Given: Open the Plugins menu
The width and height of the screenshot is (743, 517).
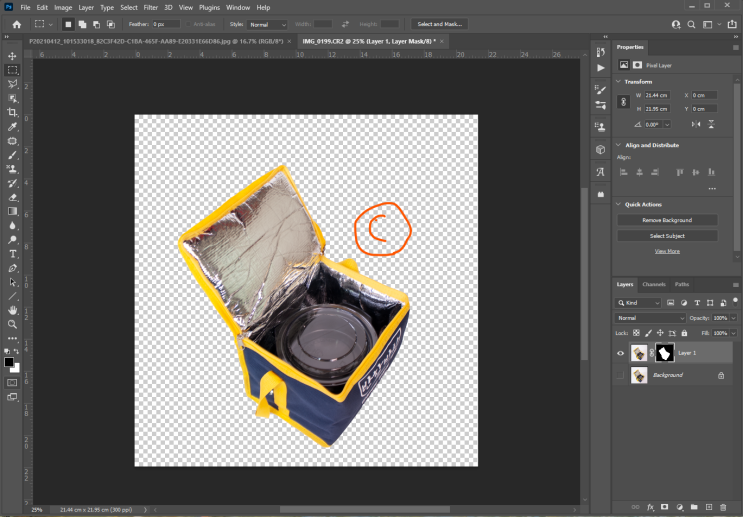Looking at the screenshot, I should 209,8.
